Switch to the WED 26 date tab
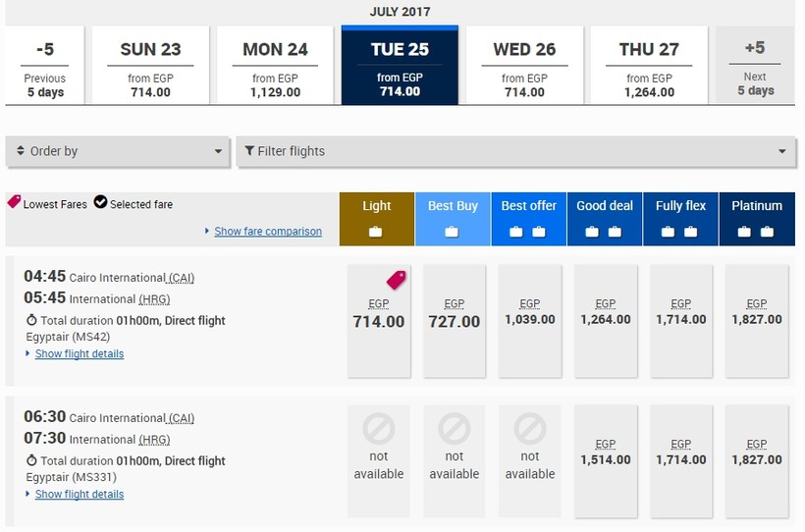Screen dimensions: 805x532 point(524,66)
